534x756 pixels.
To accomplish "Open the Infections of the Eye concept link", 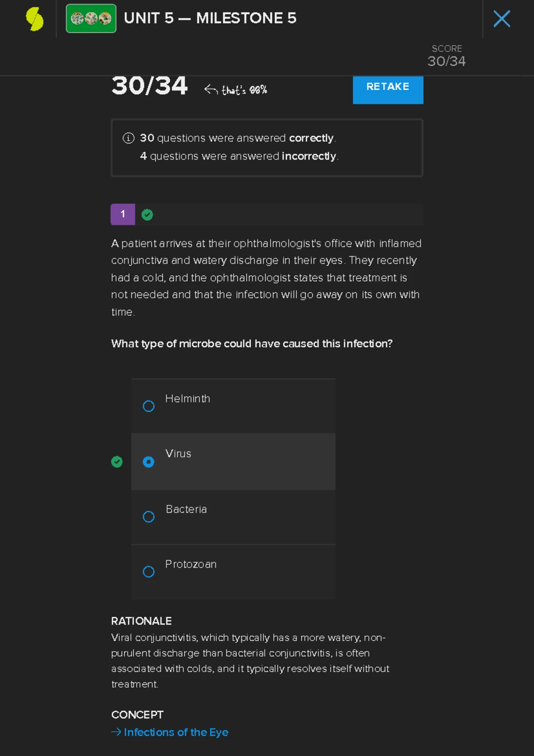I will tap(176, 732).
